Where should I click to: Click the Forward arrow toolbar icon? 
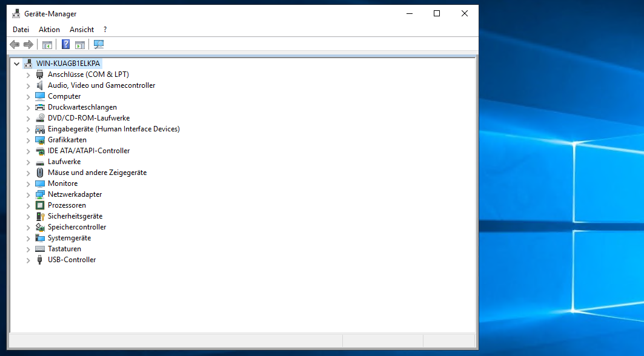[x=28, y=44]
